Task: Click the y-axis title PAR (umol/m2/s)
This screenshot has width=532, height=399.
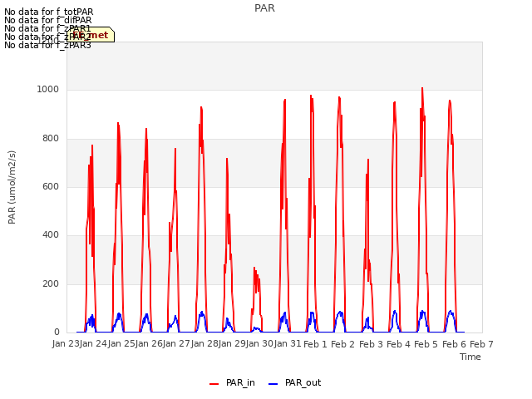Action: click(x=12, y=187)
